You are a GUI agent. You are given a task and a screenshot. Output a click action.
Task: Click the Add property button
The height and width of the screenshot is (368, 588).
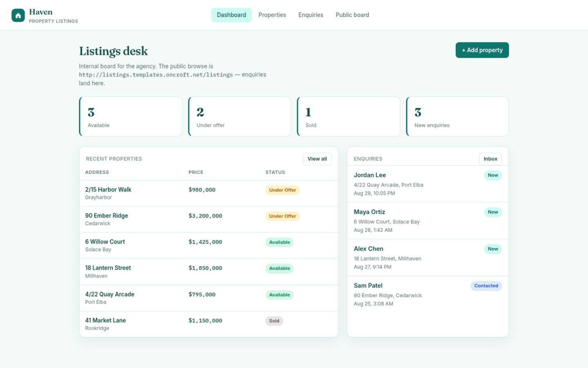(482, 50)
